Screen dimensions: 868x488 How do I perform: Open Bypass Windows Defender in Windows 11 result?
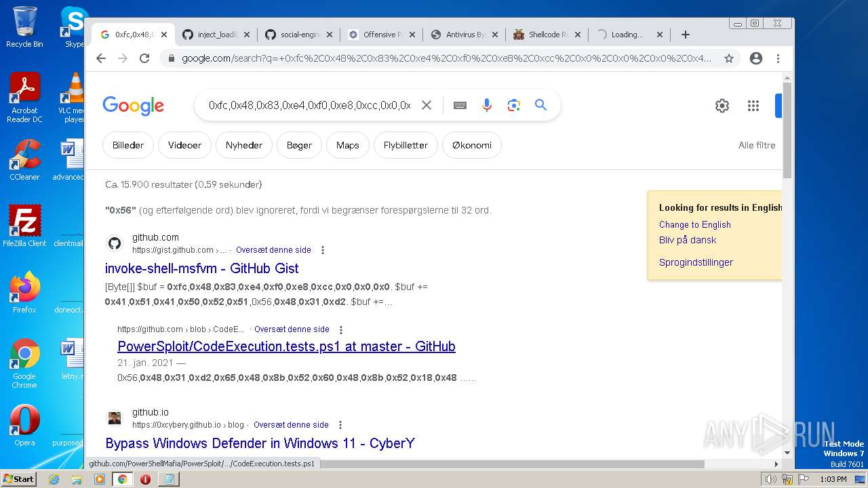coord(260,443)
